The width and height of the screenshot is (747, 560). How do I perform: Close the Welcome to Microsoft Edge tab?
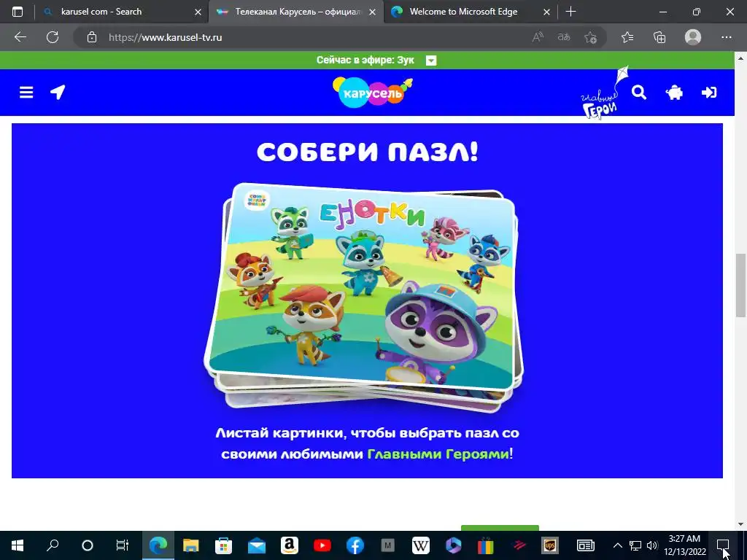coord(547,12)
